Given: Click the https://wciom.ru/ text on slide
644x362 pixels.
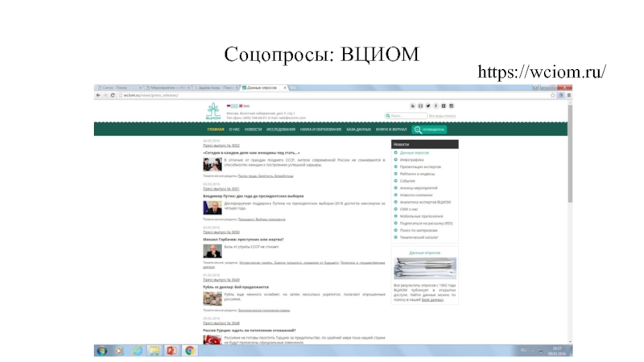Looking at the screenshot, I should tap(542, 72).
